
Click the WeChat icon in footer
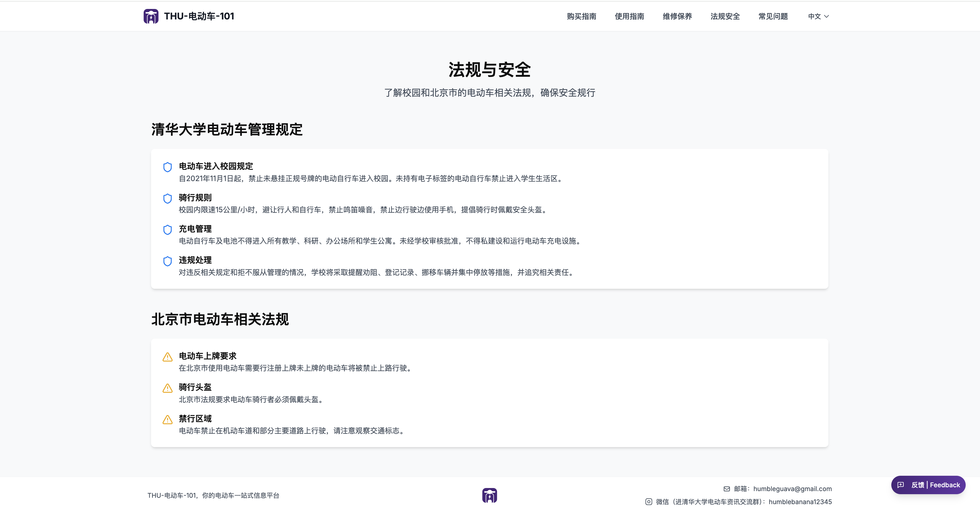pos(649,502)
